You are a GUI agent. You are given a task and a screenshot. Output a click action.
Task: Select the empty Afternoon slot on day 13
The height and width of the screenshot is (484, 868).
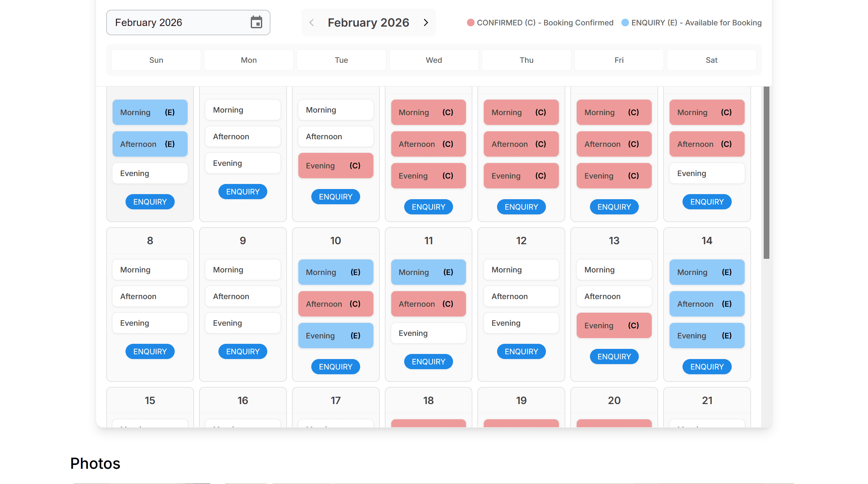pyautogui.click(x=614, y=296)
